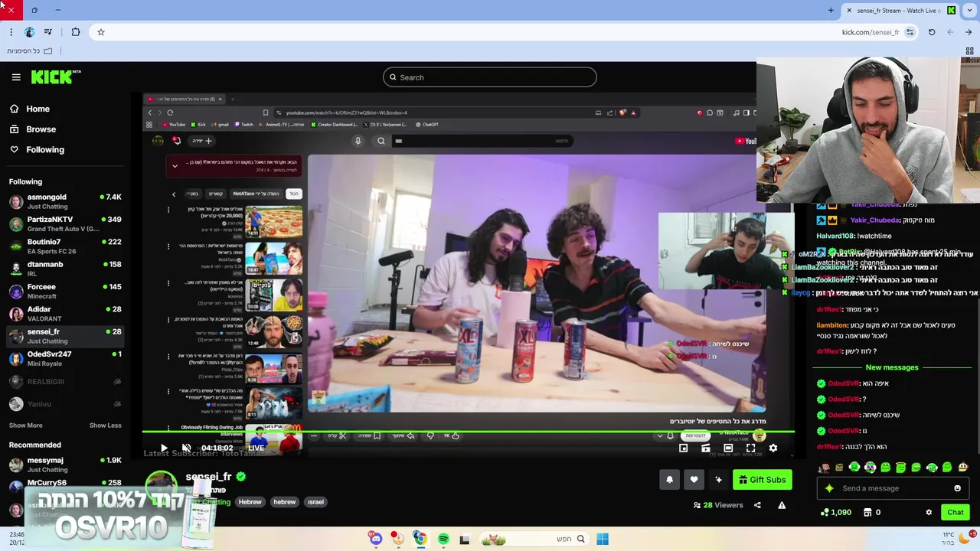Share the sensei_fr stream

[757, 505]
